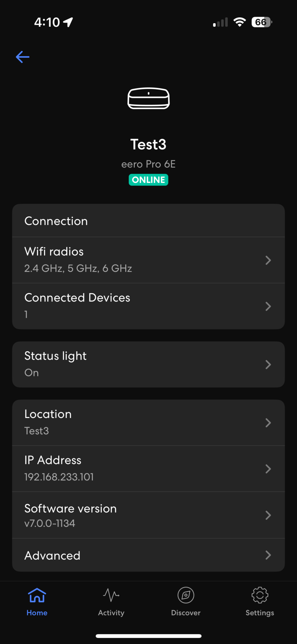Screen dimensions: 297x644
Task: Tap the battery indicator showing 66
Action: (261, 22)
